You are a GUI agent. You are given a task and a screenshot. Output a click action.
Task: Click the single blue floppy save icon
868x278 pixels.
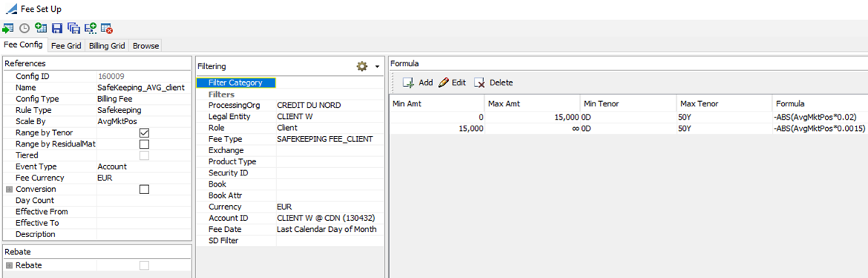pyautogui.click(x=57, y=28)
